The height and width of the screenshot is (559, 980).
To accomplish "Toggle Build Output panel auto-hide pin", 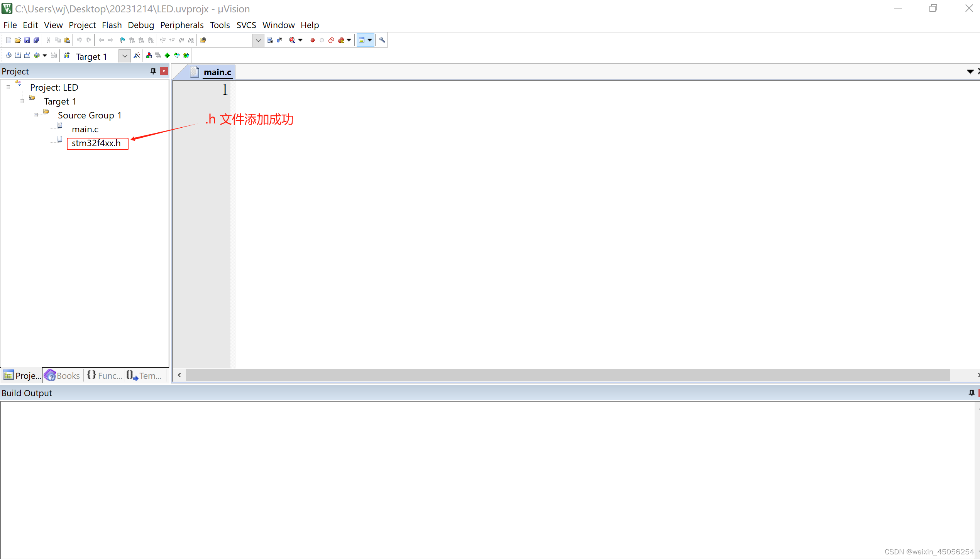I will click(972, 393).
